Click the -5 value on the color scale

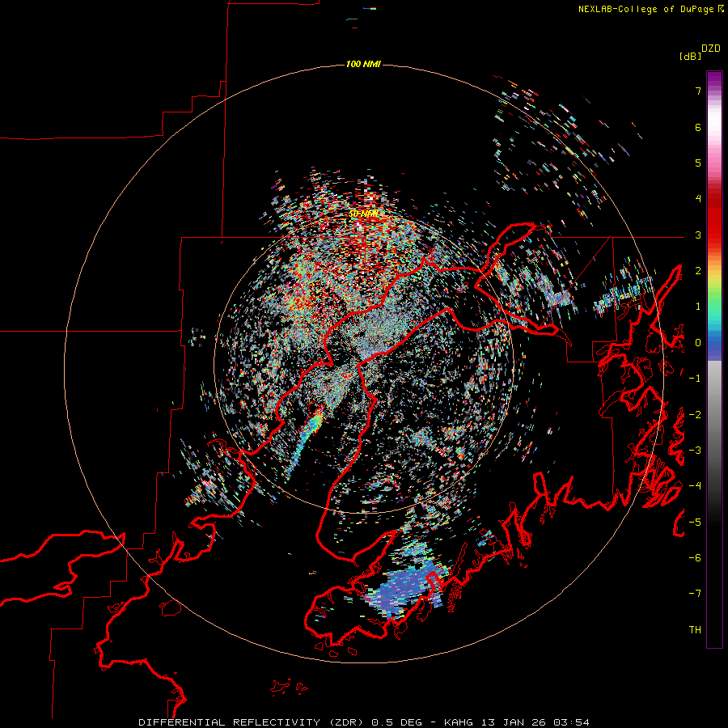point(695,522)
